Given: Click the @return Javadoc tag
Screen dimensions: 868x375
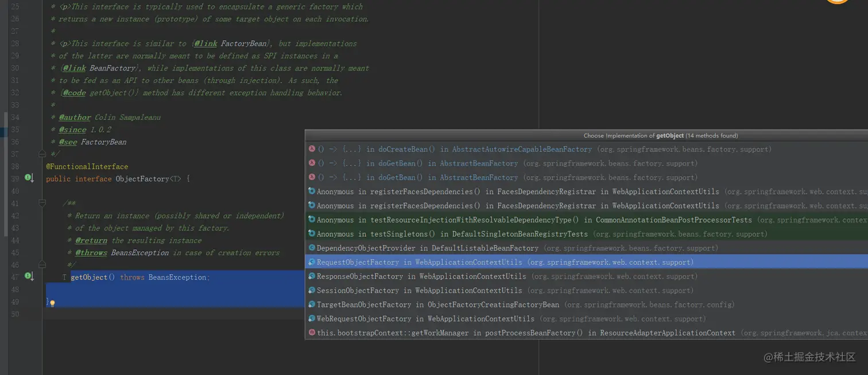Looking at the screenshot, I should pos(91,240).
